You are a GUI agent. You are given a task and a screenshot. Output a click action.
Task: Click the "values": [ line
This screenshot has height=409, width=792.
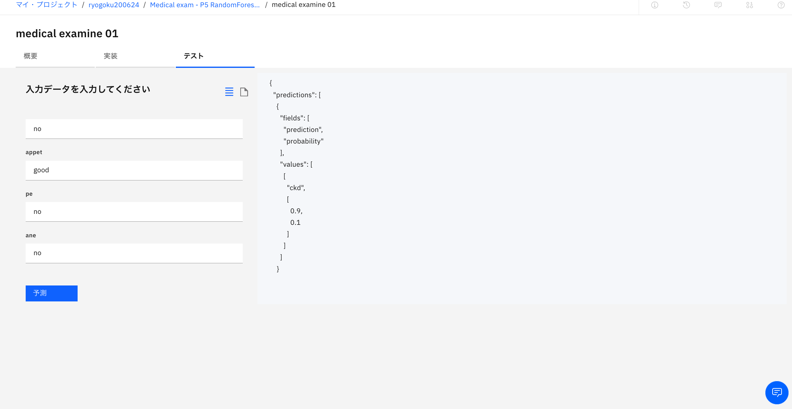click(x=296, y=164)
